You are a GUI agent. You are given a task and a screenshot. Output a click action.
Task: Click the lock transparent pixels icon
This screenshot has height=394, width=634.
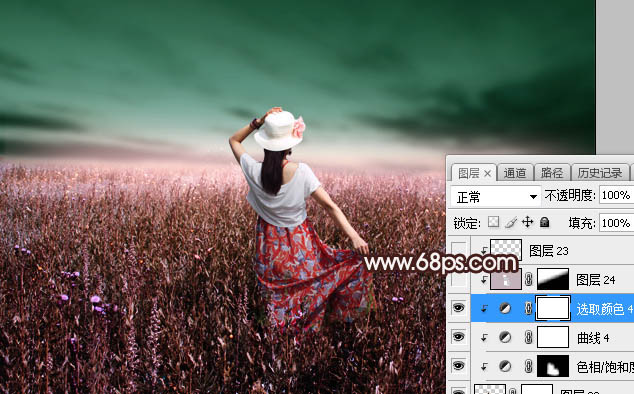tap(493, 222)
